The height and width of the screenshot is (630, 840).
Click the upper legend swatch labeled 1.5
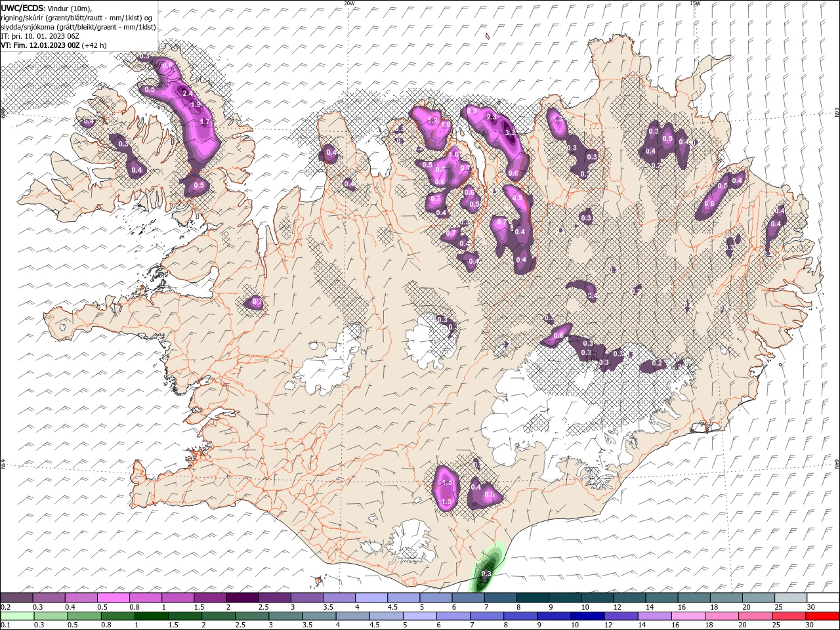click(x=209, y=598)
